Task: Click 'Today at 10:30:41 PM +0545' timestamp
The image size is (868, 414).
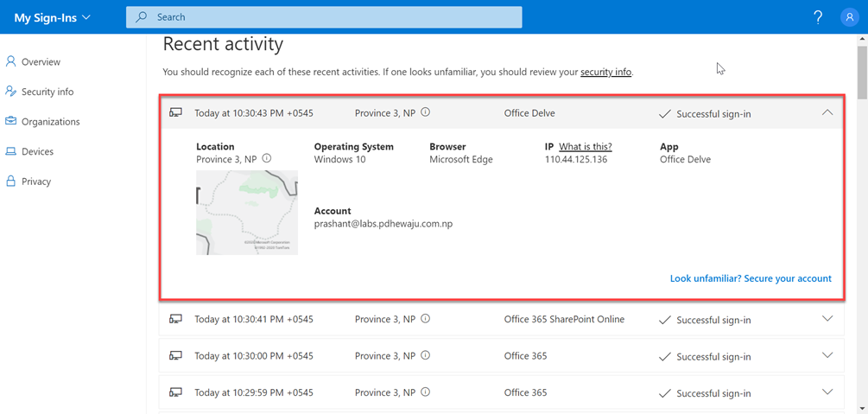Action: point(254,319)
